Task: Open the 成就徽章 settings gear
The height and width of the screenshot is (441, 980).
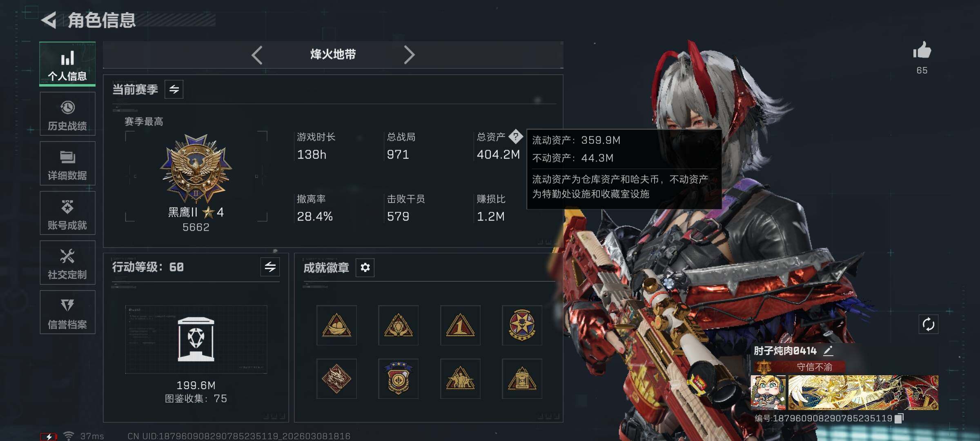Action: pyautogui.click(x=365, y=267)
